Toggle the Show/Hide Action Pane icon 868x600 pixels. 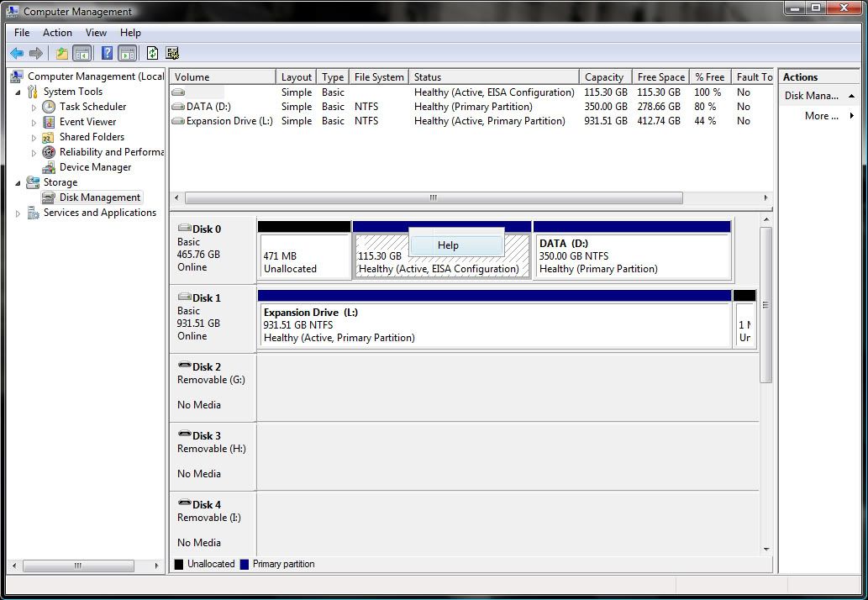(128, 53)
